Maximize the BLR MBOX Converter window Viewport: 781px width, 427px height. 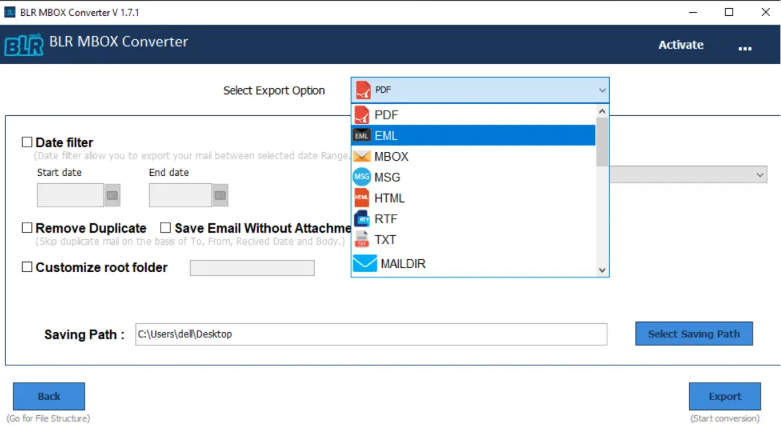[x=729, y=12]
